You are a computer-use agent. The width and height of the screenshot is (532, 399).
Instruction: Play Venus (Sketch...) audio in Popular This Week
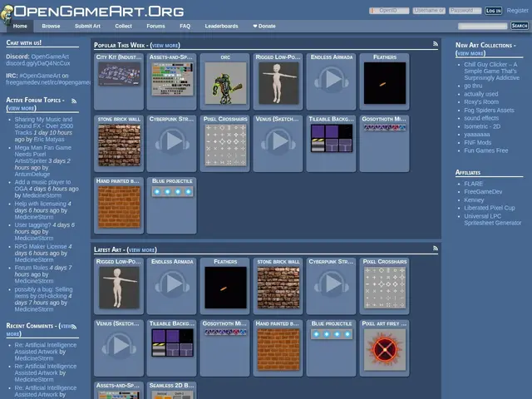point(278,141)
